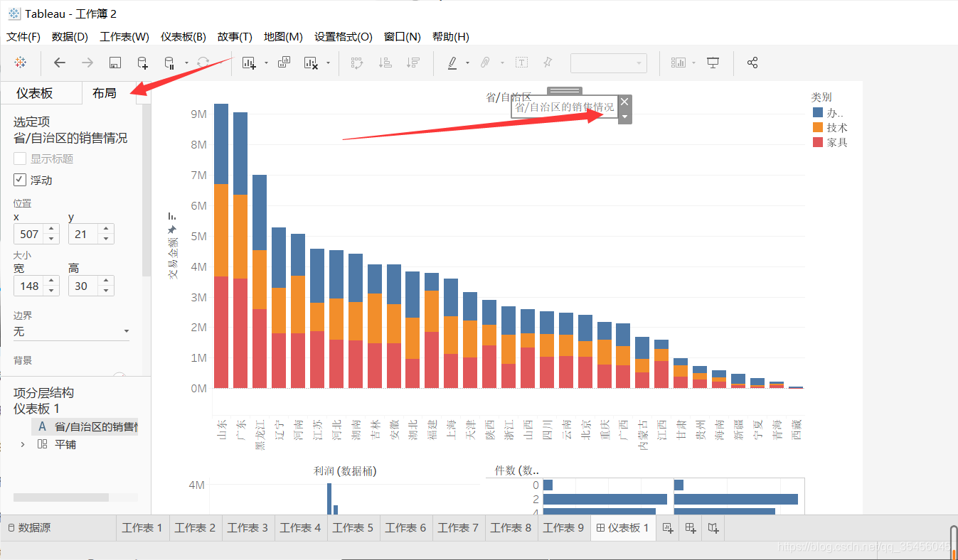Click the sort descending toolbar icon
Screen dimensions: 958x560
[413, 63]
